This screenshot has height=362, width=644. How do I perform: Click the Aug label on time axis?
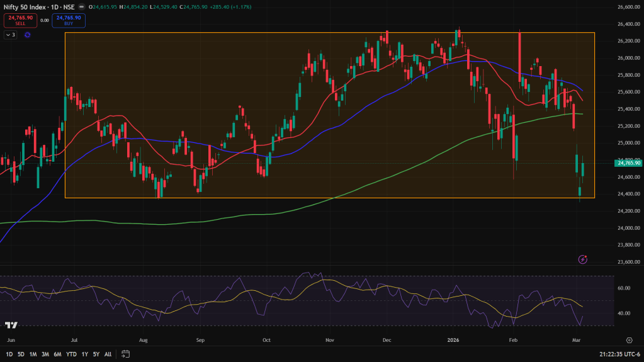click(144, 340)
